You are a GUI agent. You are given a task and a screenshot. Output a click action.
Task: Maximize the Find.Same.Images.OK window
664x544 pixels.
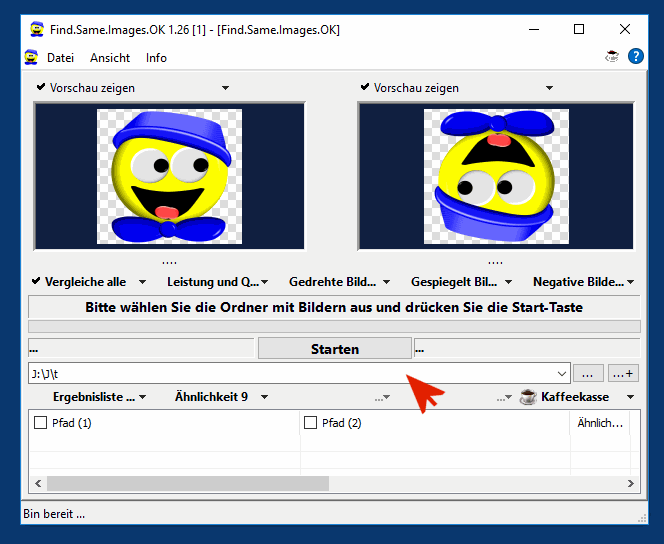(579, 29)
